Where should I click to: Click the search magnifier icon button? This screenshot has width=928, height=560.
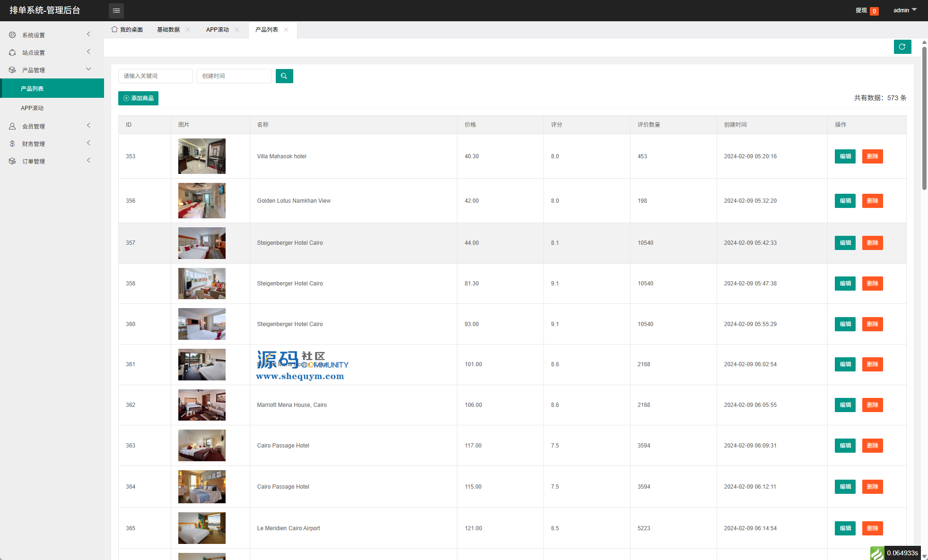coord(284,76)
